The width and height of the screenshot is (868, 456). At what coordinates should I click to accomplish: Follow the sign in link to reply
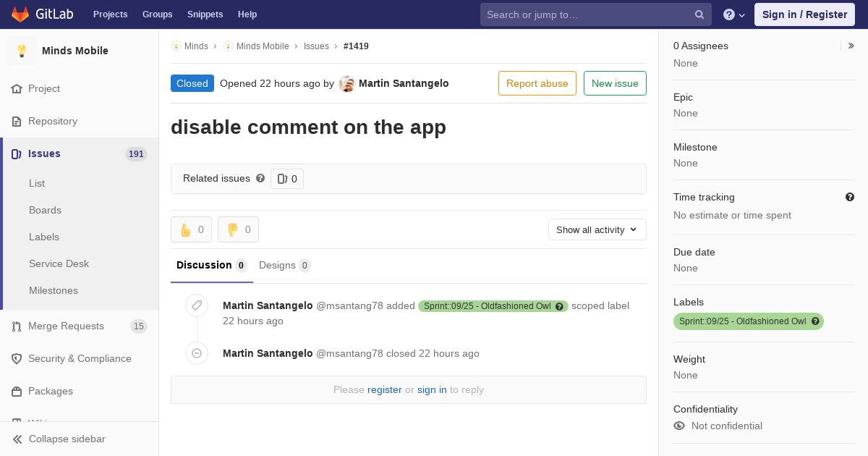click(432, 389)
